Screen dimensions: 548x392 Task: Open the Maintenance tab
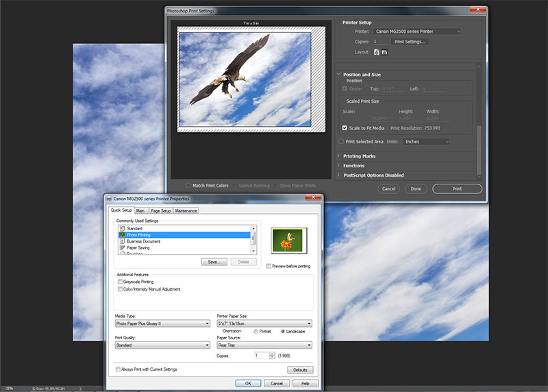(186, 211)
